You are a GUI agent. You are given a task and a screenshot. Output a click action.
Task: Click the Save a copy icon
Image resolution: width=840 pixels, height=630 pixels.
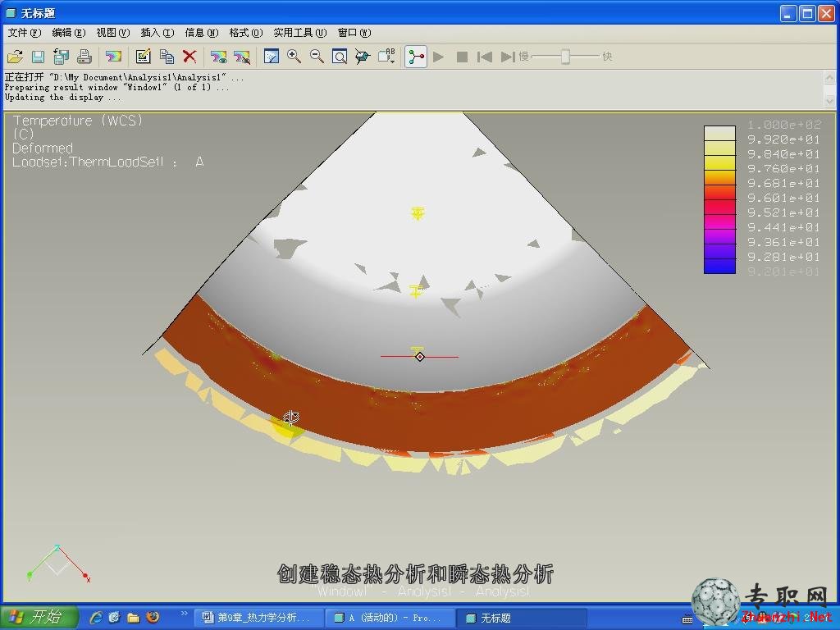tap(61, 57)
